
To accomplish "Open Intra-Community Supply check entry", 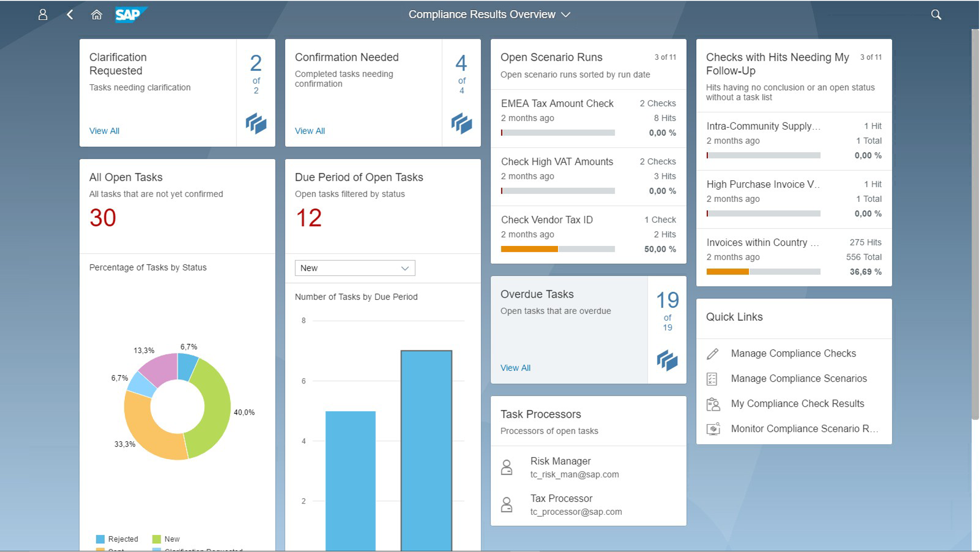I will point(794,141).
